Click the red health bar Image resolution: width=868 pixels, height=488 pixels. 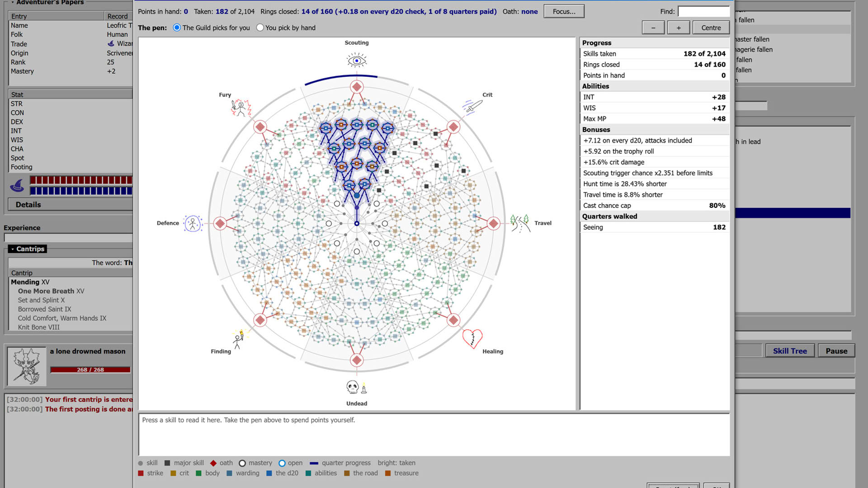pyautogui.click(x=81, y=180)
